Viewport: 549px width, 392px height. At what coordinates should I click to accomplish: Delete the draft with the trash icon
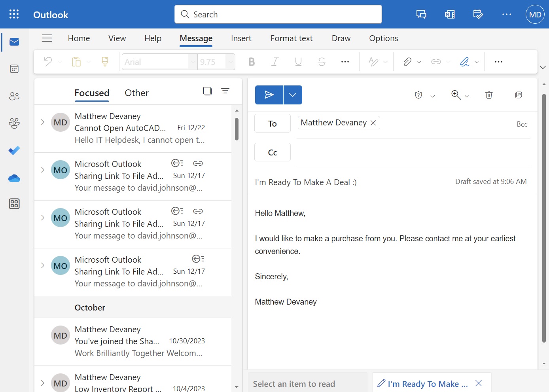pyautogui.click(x=488, y=95)
